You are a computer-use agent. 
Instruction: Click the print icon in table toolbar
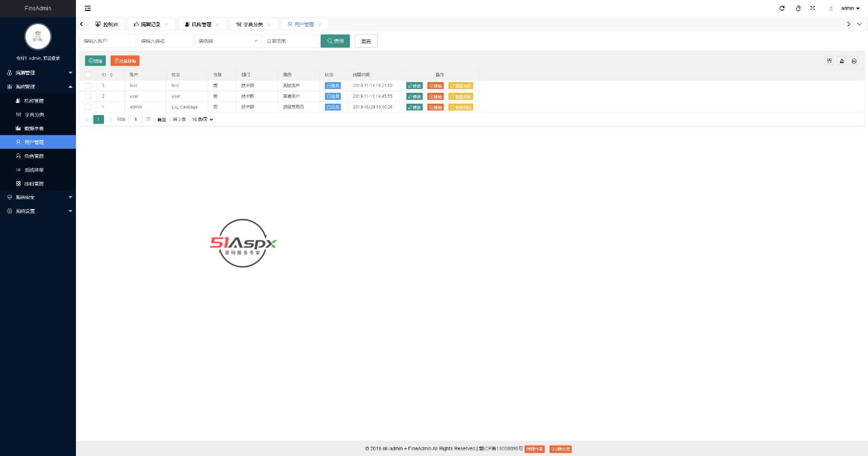pos(854,61)
